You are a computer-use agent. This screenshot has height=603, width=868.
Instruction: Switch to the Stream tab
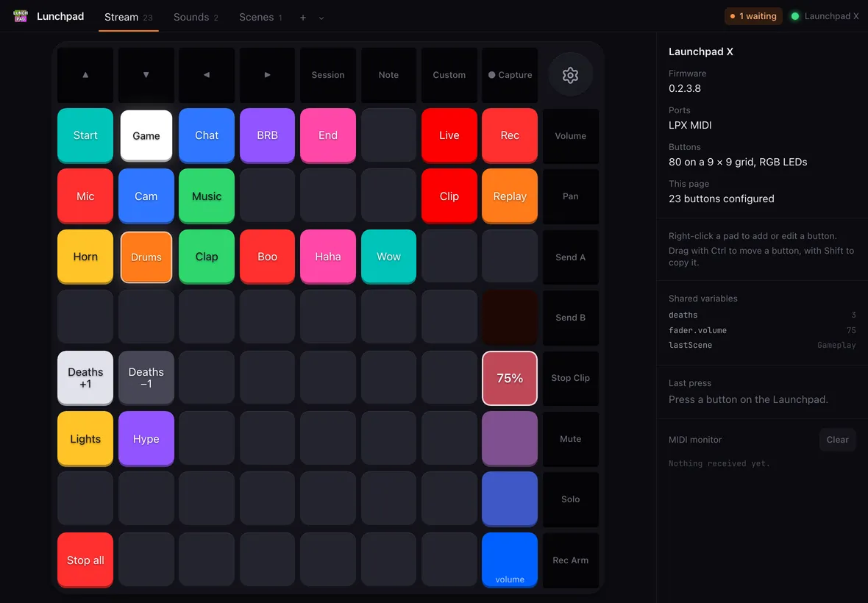click(129, 17)
